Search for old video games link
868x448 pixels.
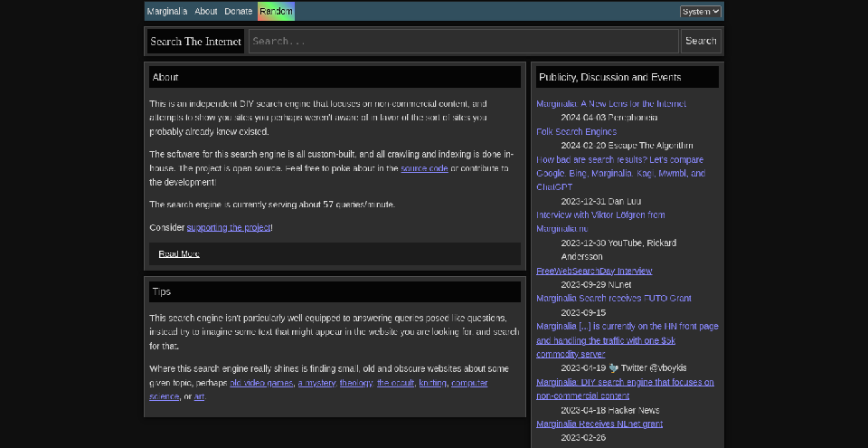click(261, 383)
